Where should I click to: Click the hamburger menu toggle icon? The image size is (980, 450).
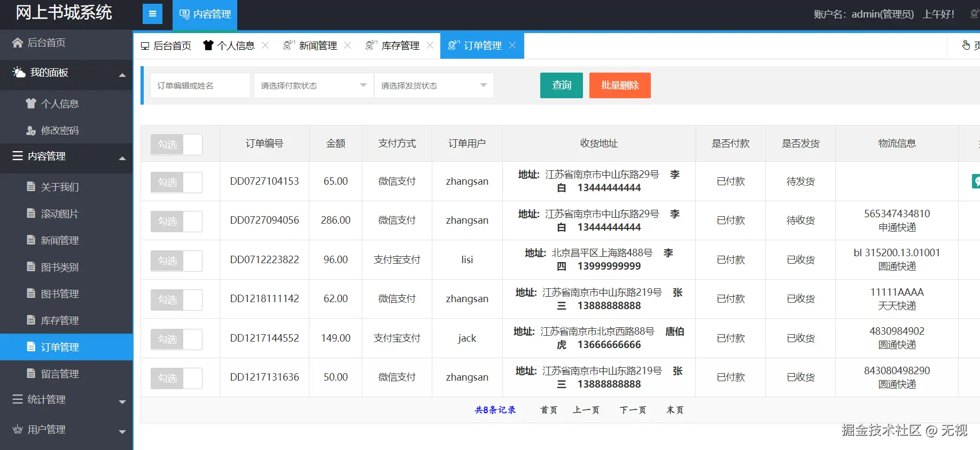pos(152,14)
